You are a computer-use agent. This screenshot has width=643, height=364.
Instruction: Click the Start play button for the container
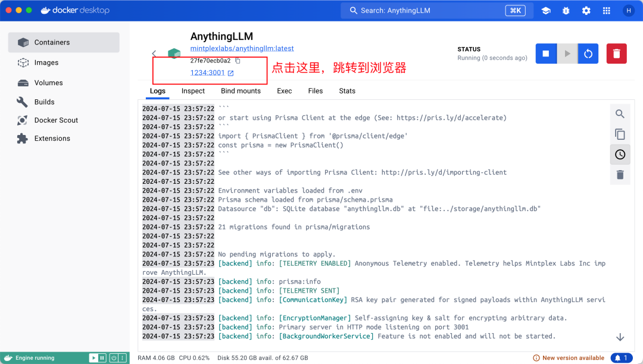(567, 54)
